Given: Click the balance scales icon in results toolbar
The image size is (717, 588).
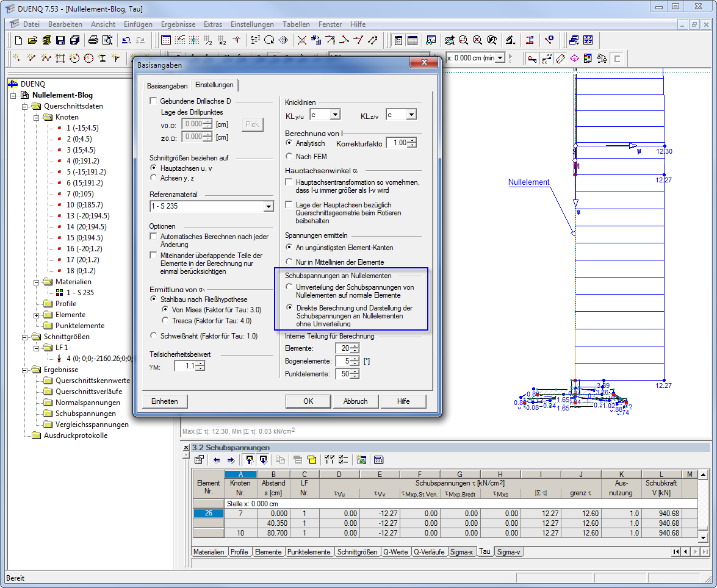Looking at the screenshot, I should [x=602, y=59].
